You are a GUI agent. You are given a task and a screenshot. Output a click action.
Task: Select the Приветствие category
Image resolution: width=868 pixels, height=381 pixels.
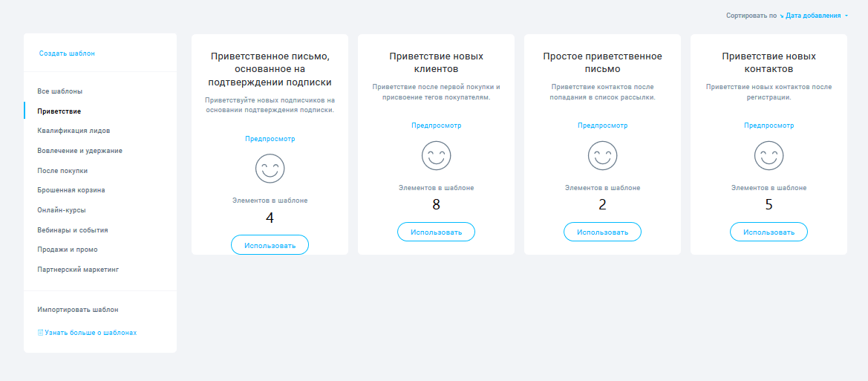pyautogui.click(x=59, y=111)
